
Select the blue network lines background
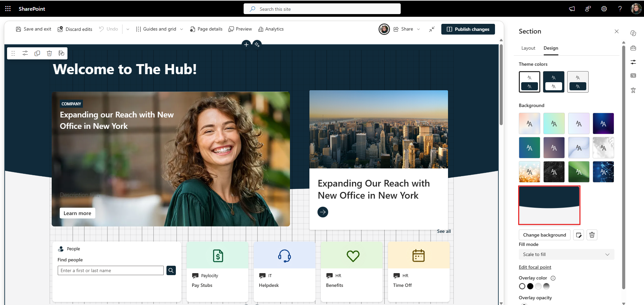pyautogui.click(x=603, y=172)
